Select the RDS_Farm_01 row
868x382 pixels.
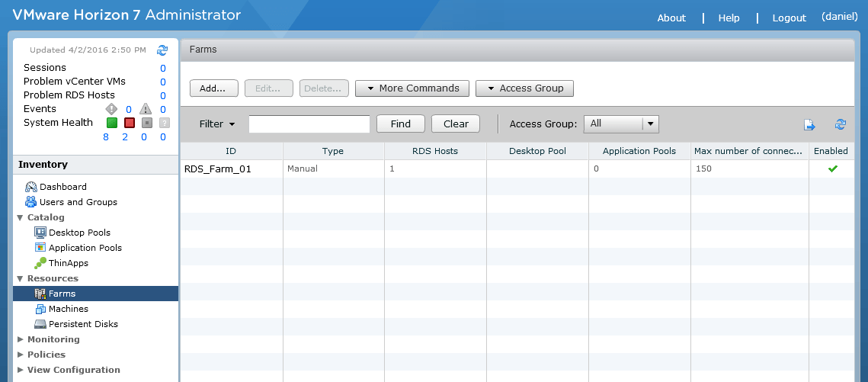point(517,169)
